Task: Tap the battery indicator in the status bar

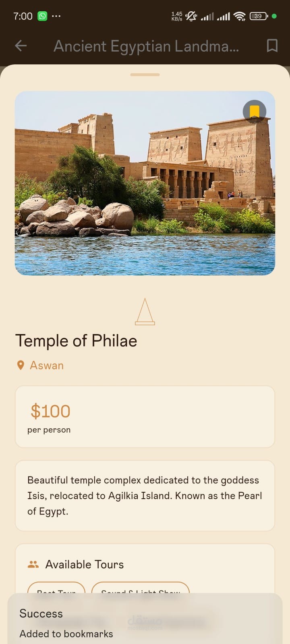Action: [x=258, y=16]
